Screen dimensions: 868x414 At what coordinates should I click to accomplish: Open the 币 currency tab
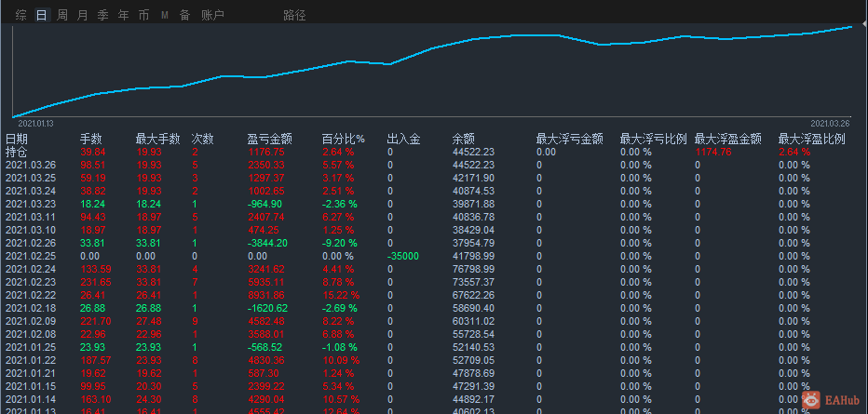[x=144, y=16]
